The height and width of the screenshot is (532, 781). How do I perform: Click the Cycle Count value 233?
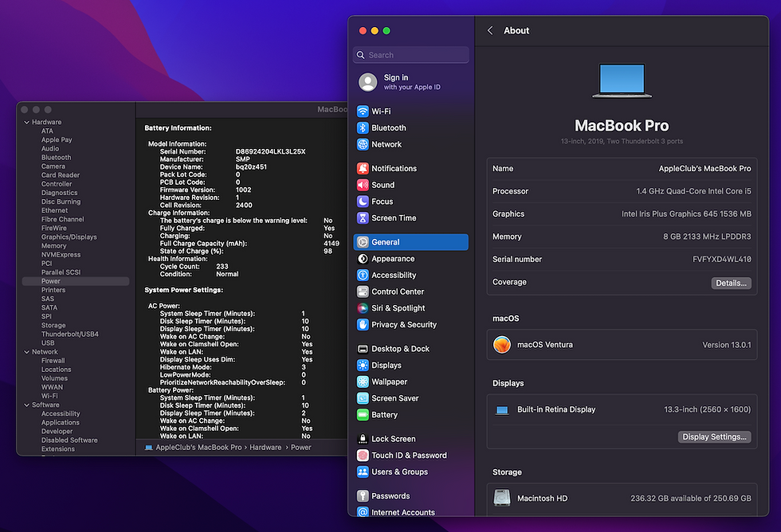[222, 267]
